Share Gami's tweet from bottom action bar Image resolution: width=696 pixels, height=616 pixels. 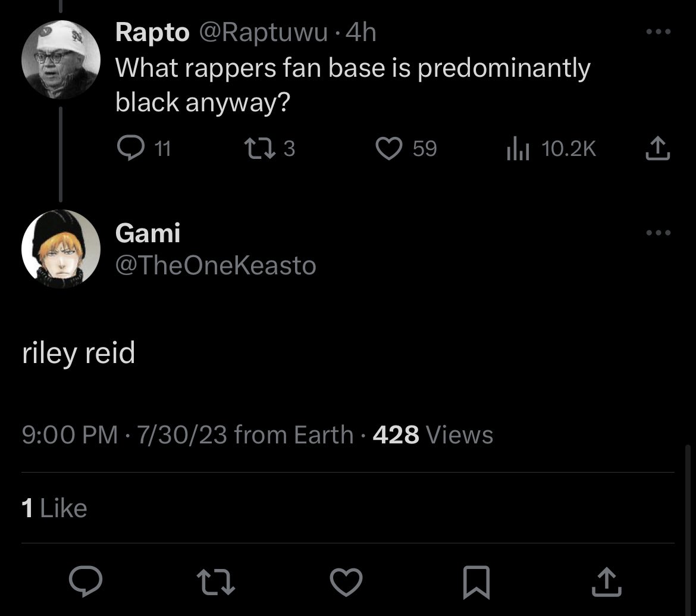(607, 581)
